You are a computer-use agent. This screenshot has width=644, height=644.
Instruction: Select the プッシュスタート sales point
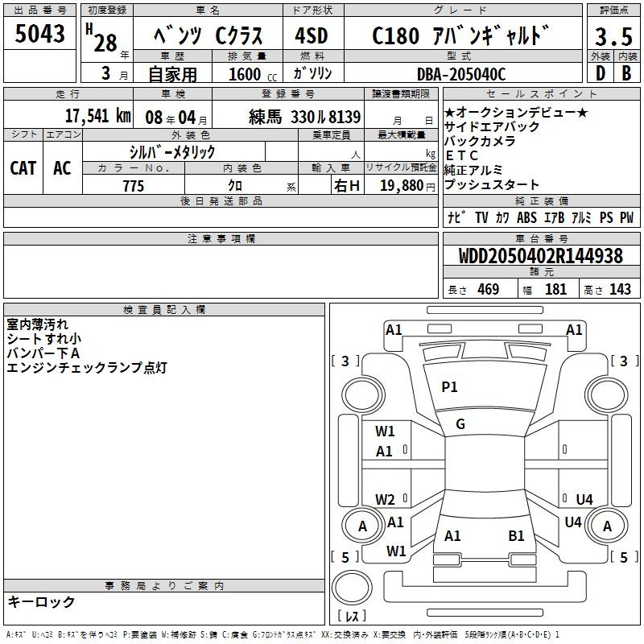(492, 185)
